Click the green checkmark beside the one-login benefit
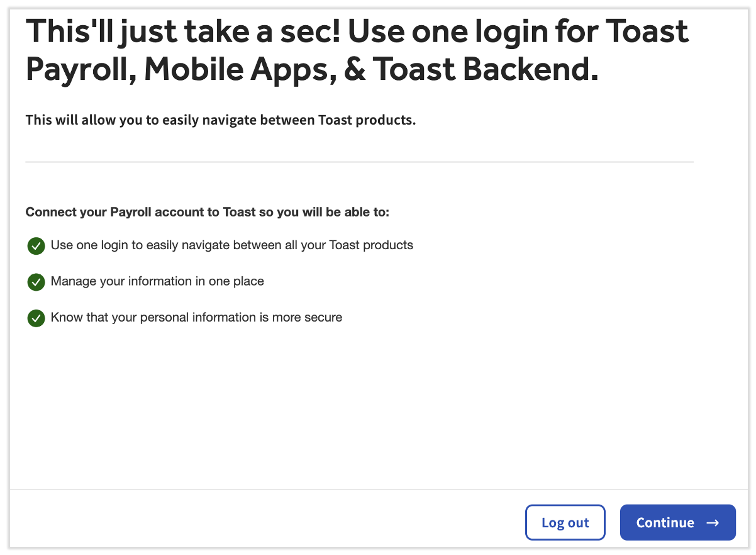 click(x=36, y=245)
